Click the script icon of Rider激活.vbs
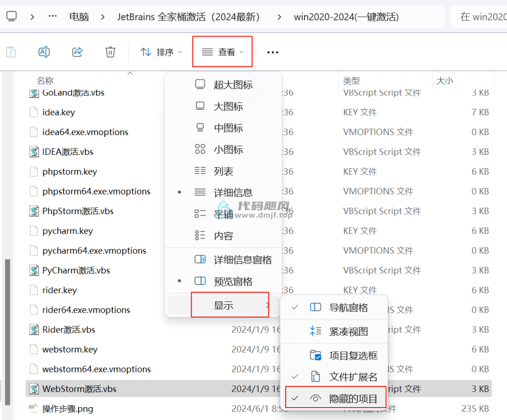 tap(34, 329)
